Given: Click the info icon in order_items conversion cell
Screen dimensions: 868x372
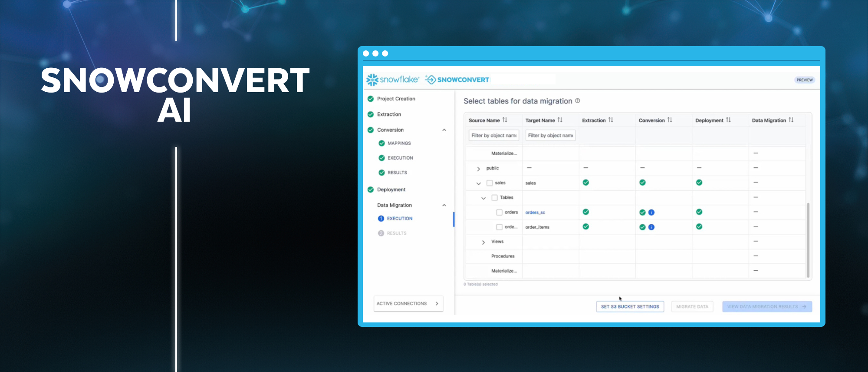Looking at the screenshot, I should pos(651,227).
